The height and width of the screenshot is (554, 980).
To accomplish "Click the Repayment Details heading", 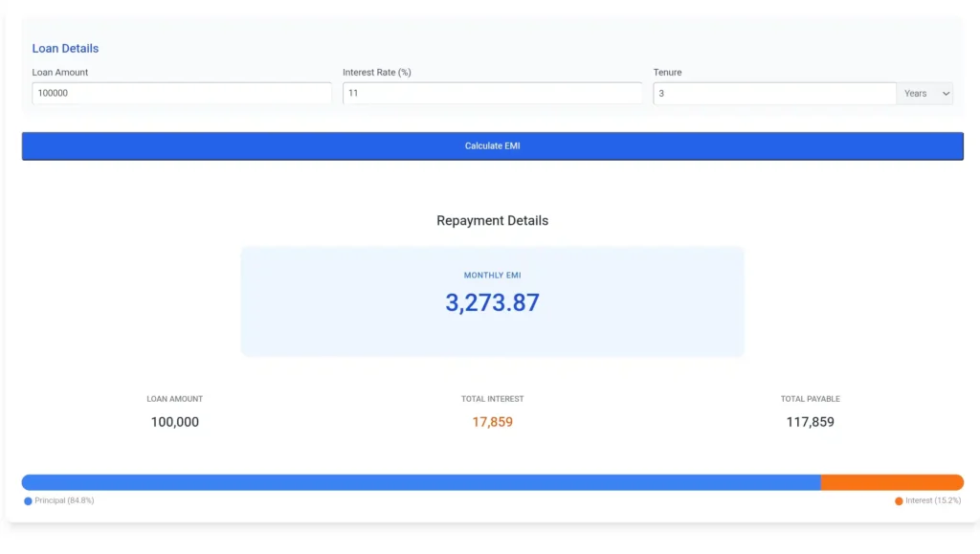I will 492,220.
